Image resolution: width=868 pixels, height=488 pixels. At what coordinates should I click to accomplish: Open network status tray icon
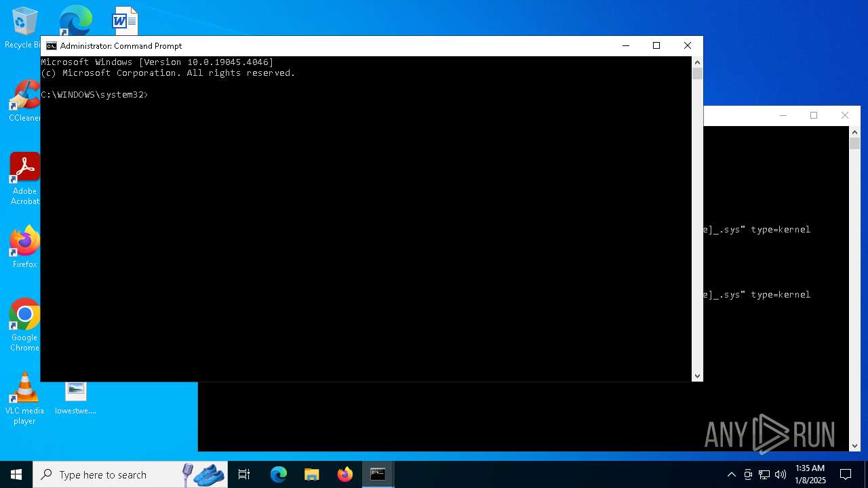pos(764,474)
